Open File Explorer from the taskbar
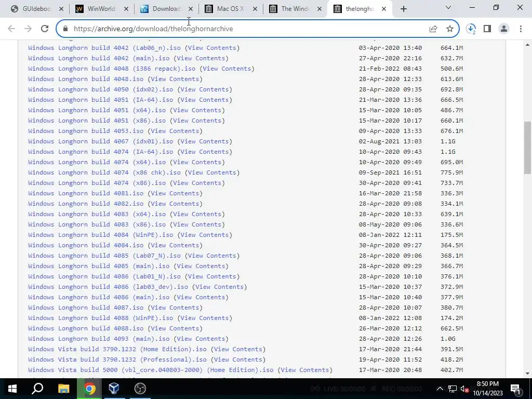 tap(63, 389)
